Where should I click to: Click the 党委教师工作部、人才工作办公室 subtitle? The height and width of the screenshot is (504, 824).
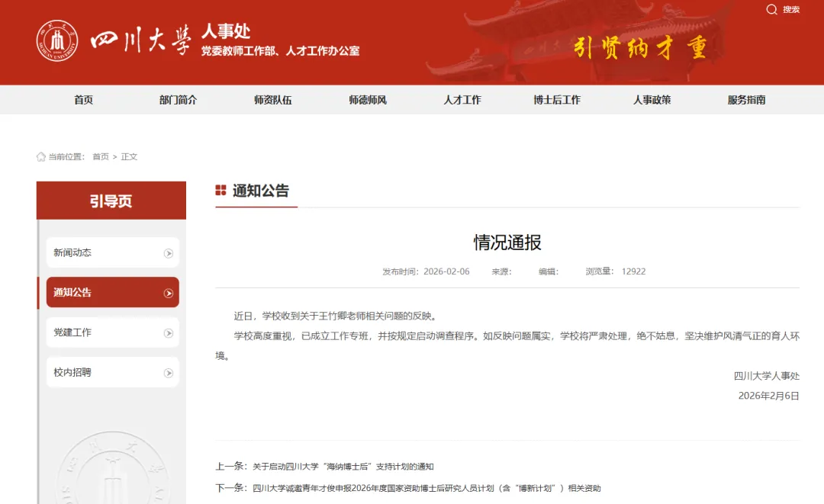coord(281,51)
